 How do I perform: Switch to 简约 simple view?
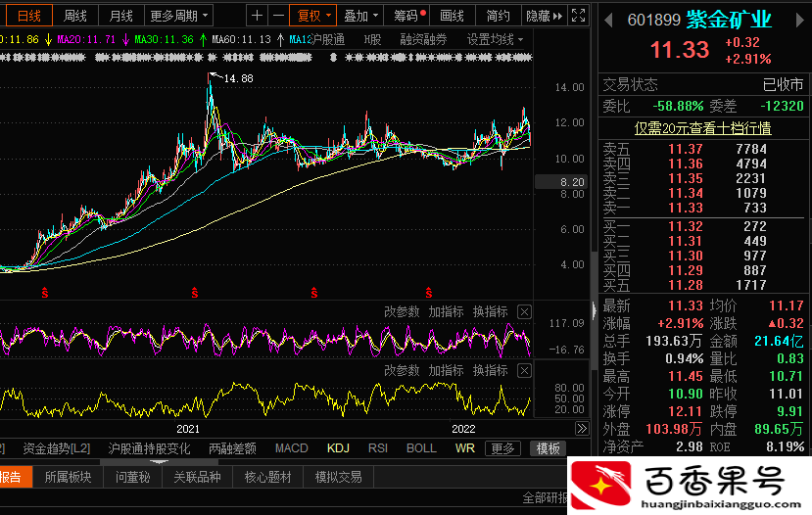click(498, 16)
